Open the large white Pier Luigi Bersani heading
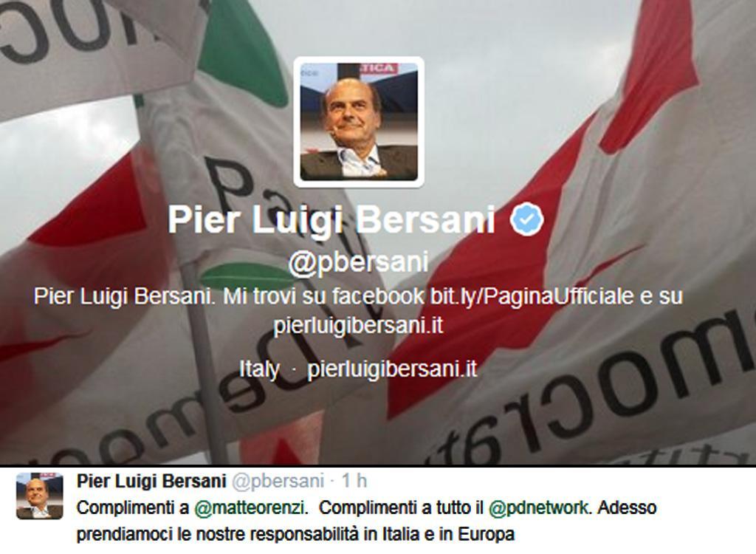Viewport: 756px width, 554px height. tap(331, 220)
